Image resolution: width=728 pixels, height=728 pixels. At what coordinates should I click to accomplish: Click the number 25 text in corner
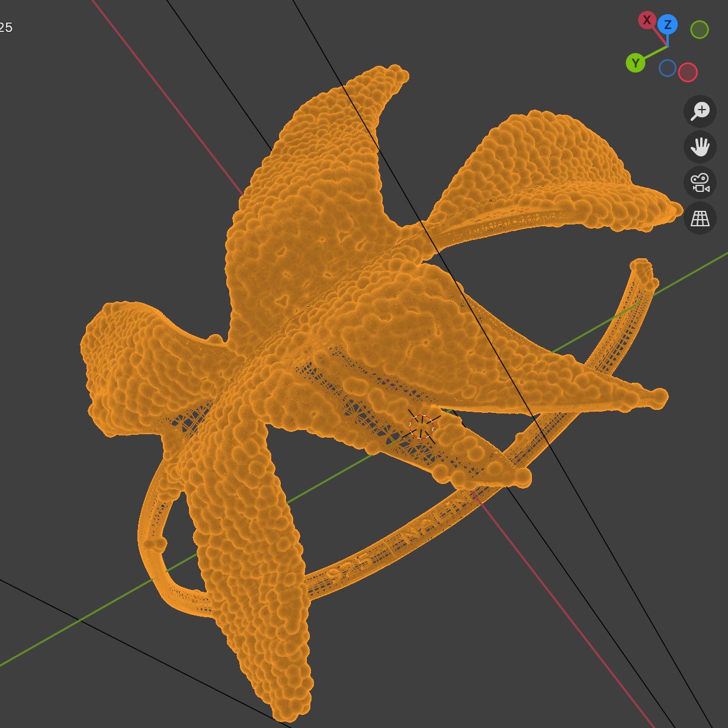pos(6,27)
